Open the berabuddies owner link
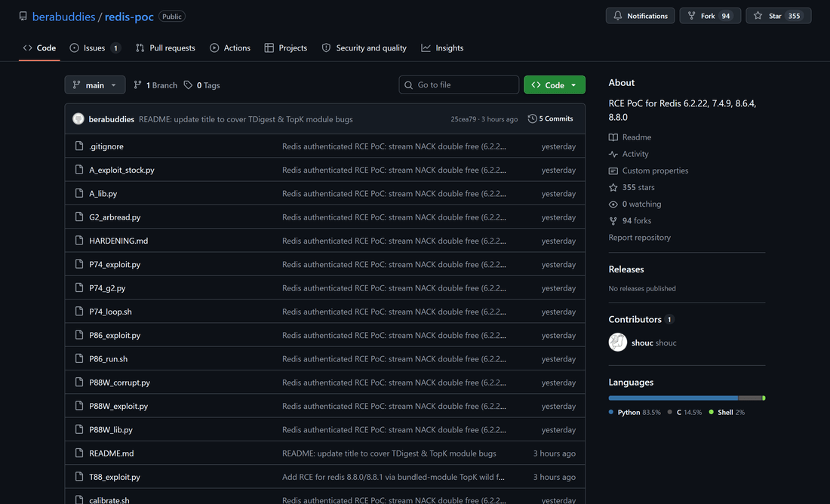Screen dimensions: 830x504 tap(63, 17)
